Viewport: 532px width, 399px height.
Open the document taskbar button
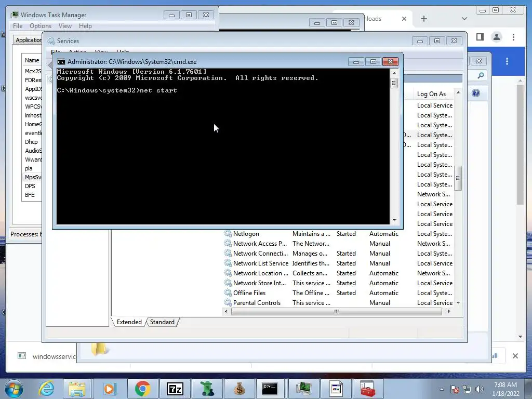pos(336,389)
